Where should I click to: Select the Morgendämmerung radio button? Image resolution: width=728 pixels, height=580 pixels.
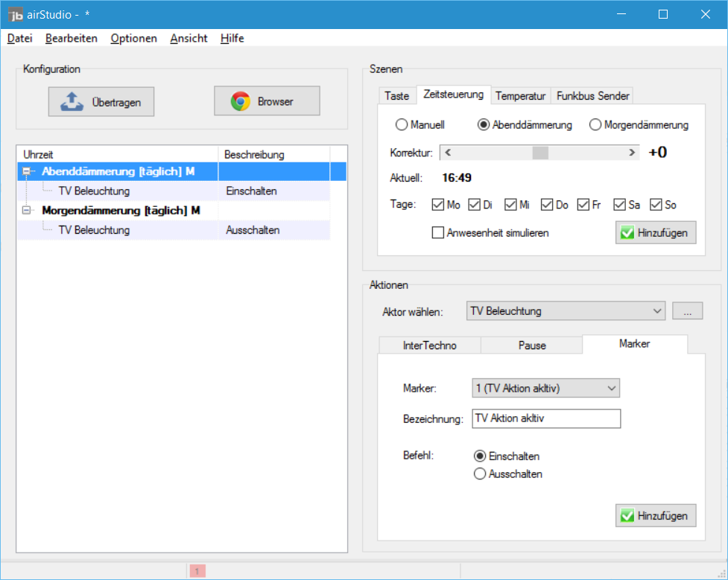(x=595, y=125)
